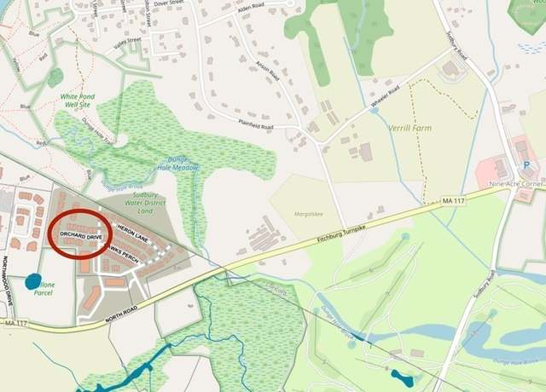This screenshot has height=392, width=546.
Task: Select the Heron Lane street label
Action: tap(133, 233)
